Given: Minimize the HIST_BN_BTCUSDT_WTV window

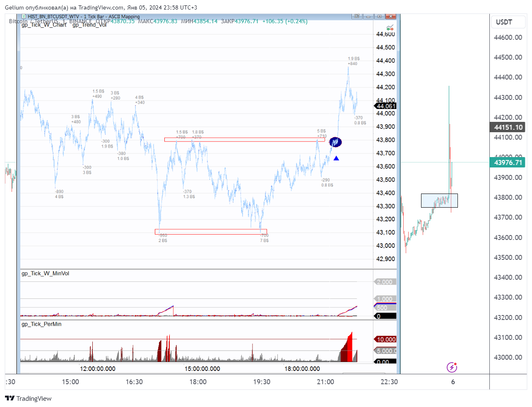Looking at the screenshot, I should pyautogui.click(x=368, y=16).
